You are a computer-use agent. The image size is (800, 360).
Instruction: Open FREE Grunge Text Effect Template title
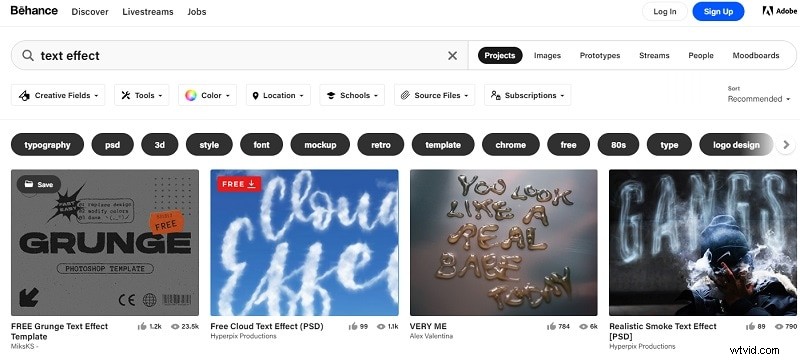[60, 331]
